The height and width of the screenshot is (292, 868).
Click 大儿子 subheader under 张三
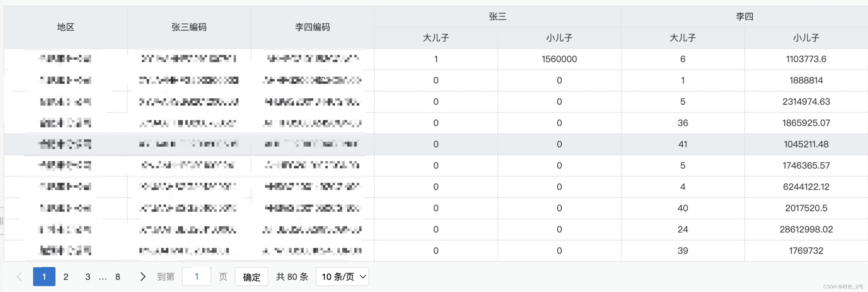point(435,38)
